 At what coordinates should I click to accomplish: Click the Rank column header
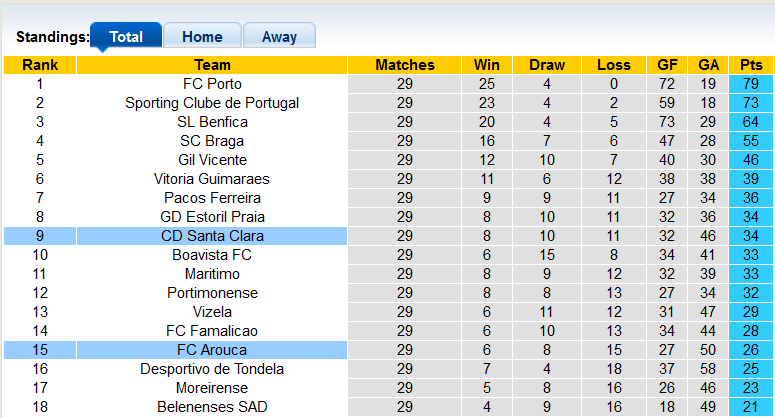tap(40, 65)
